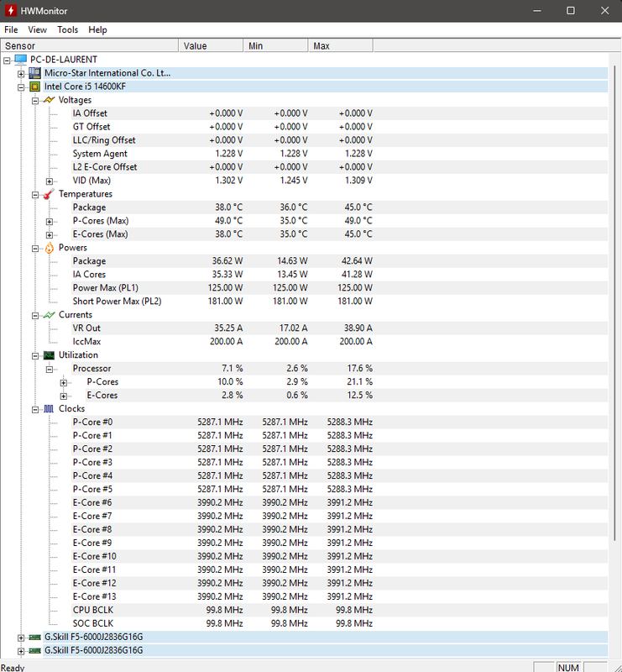Click the second G.Skill RAM module icon
The image size is (622, 672).
pos(34,650)
